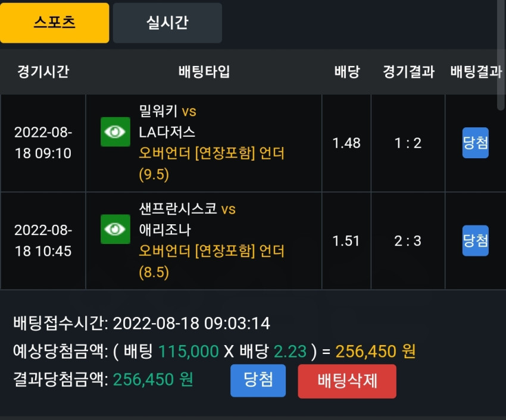The height and width of the screenshot is (420, 506).
Task: Click the 당첨 badge in 샌프란시스코 row
Action: point(476,241)
